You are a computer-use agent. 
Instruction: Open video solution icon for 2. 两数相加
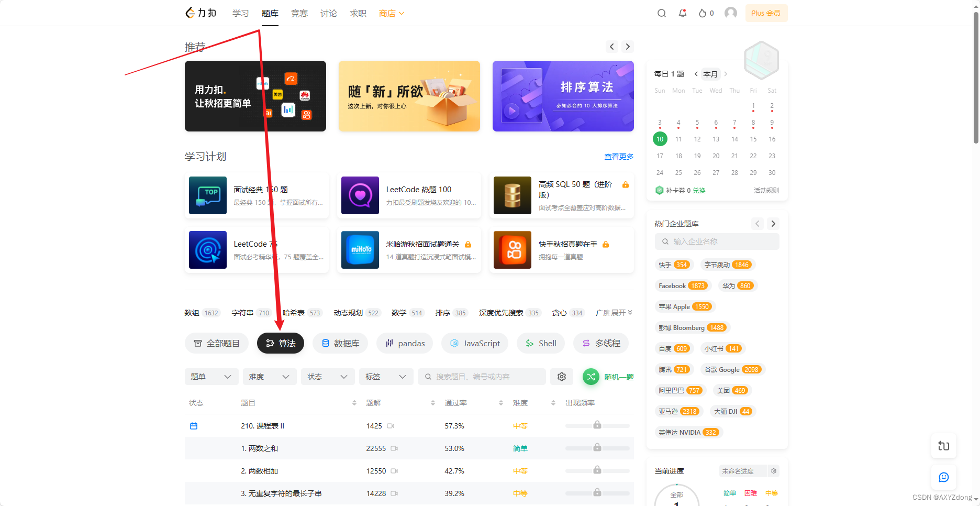tap(394, 471)
